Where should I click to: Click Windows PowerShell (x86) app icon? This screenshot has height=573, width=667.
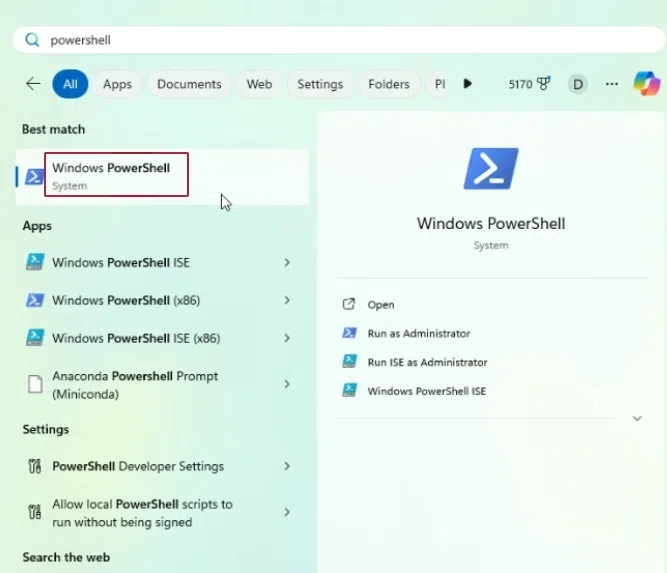click(35, 300)
